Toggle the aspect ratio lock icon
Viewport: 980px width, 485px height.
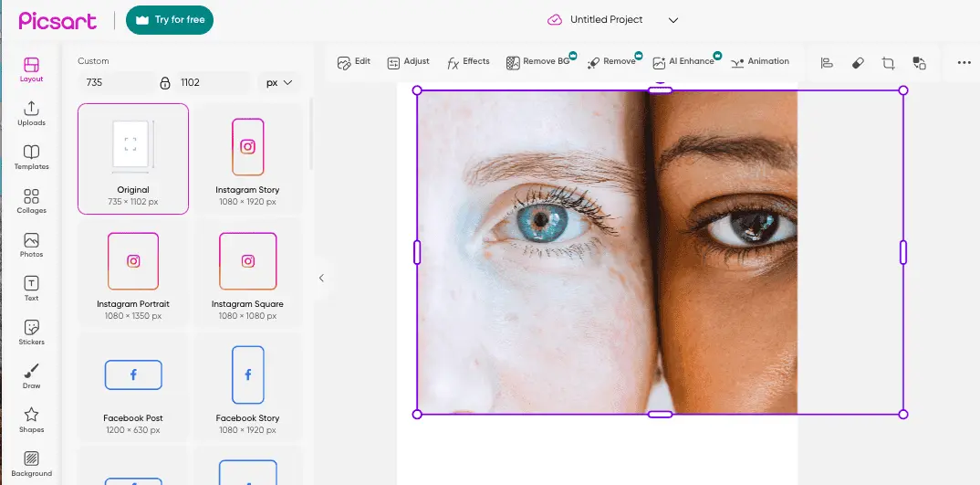click(165, 82)
